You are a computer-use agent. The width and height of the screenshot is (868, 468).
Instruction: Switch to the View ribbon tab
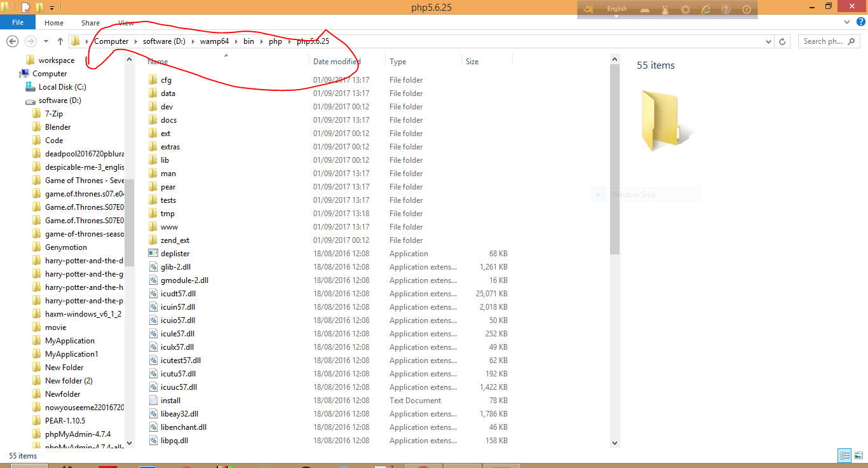tap(126, 23)
